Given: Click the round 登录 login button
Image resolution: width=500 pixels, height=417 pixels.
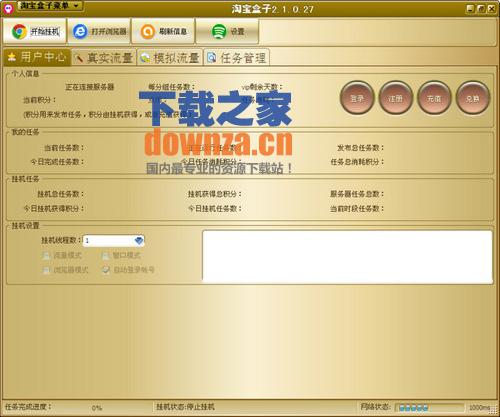Looking at the screenshot, I should 357,98.
